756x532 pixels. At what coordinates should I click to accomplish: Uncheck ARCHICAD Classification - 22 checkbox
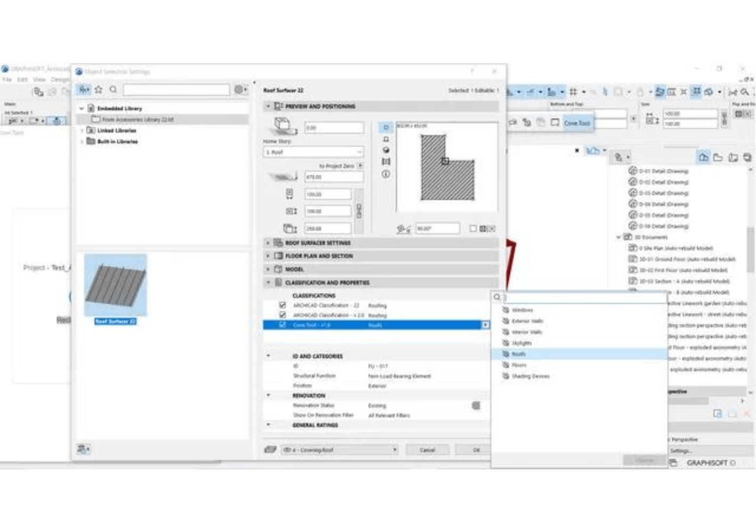282,305
